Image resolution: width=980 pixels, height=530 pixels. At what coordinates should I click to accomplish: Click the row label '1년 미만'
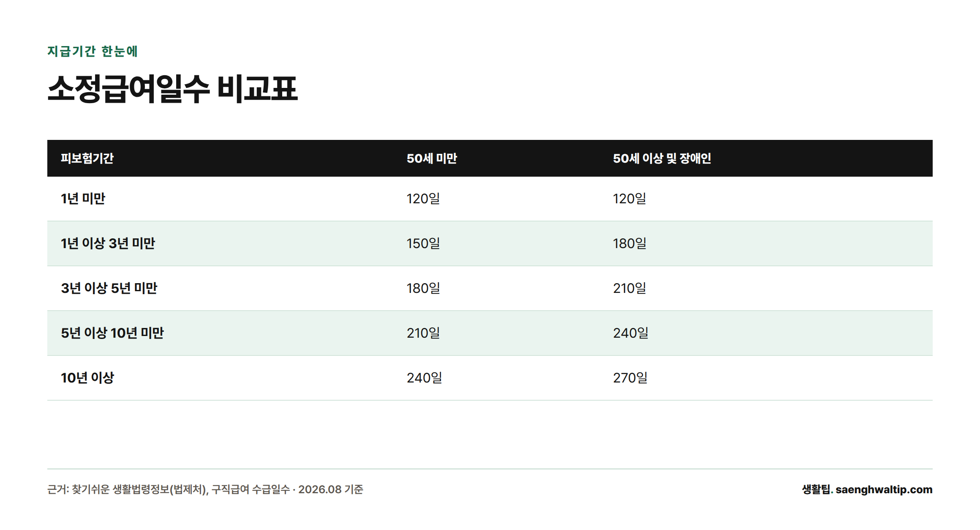click(x=83, y=199)
